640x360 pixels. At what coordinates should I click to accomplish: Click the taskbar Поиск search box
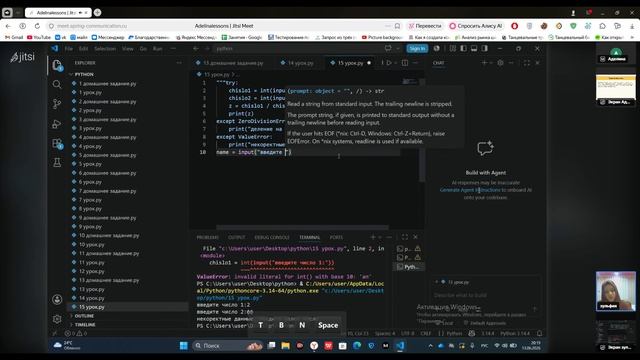227,346
